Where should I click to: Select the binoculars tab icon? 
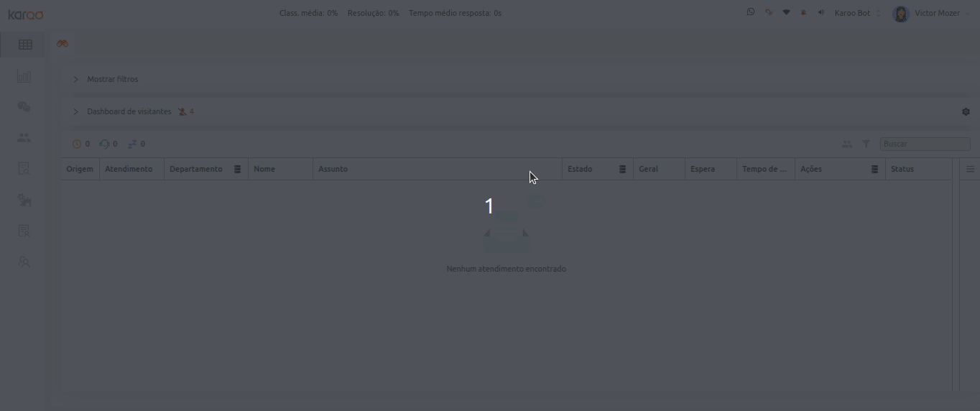pyautogui.click(x=63, y=44)
